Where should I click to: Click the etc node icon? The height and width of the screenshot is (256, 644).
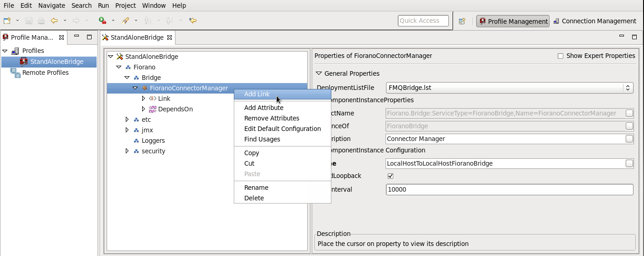click(136, 120)
